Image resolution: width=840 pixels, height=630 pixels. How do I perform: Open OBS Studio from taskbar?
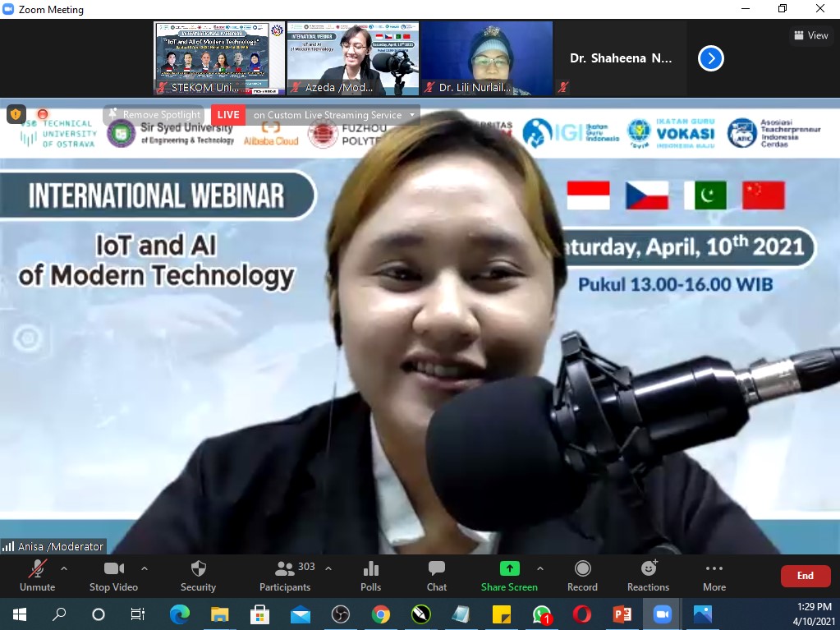(x=340, y=614)
